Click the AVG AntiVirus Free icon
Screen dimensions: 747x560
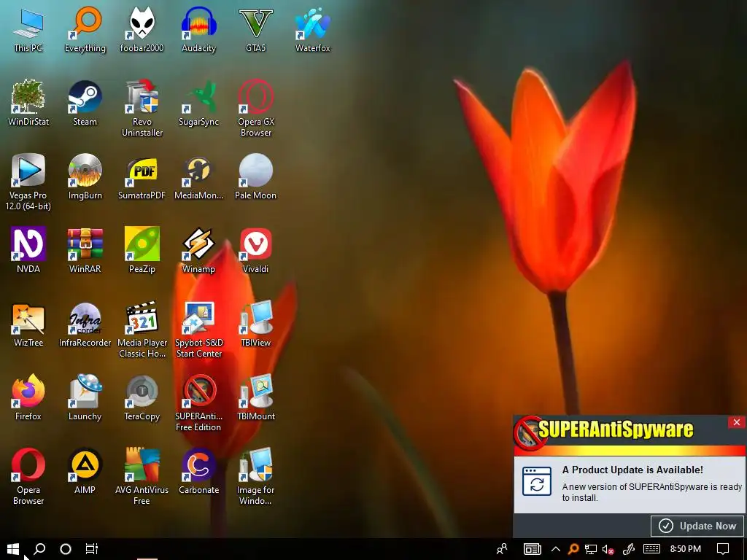click(x=142, y=476)
